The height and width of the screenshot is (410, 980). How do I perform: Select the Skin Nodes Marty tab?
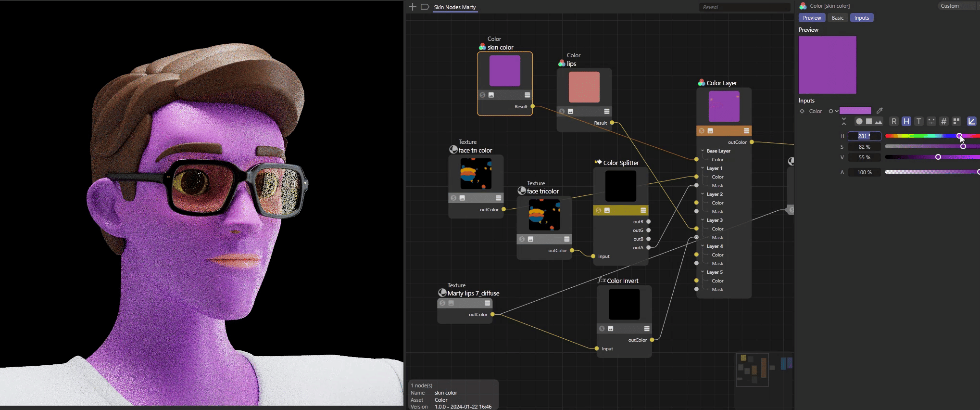(x=454, y=7)
